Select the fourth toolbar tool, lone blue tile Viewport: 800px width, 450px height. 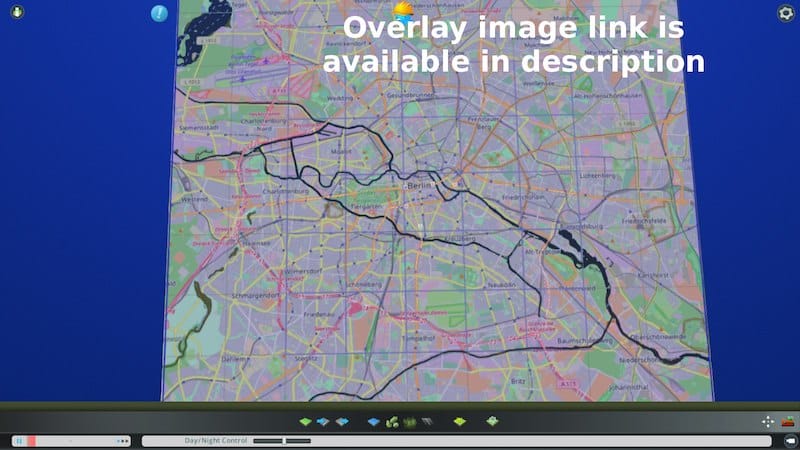point(374,422)
